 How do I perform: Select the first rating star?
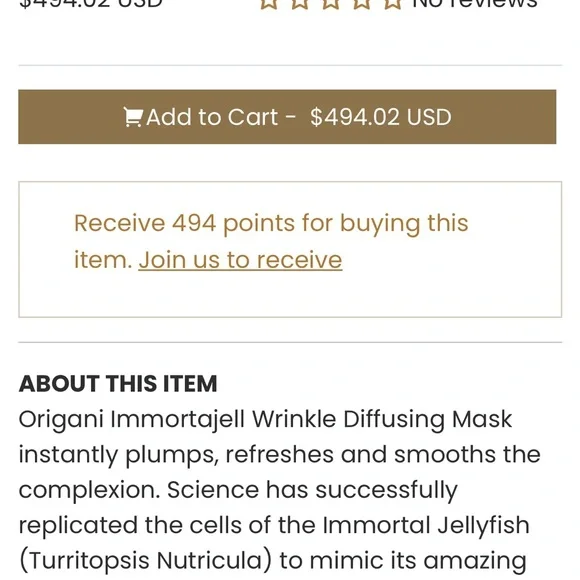click(269, 3)
